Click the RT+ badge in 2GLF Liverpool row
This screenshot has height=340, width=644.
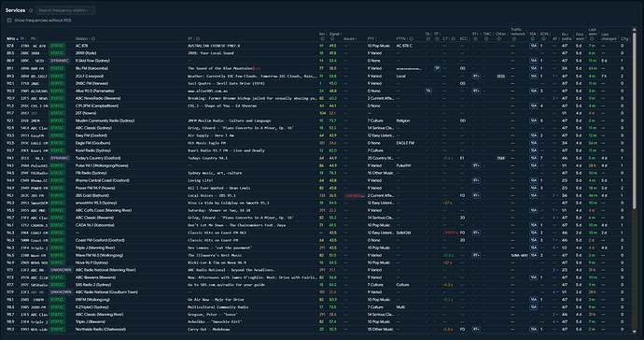pos(476,76)
